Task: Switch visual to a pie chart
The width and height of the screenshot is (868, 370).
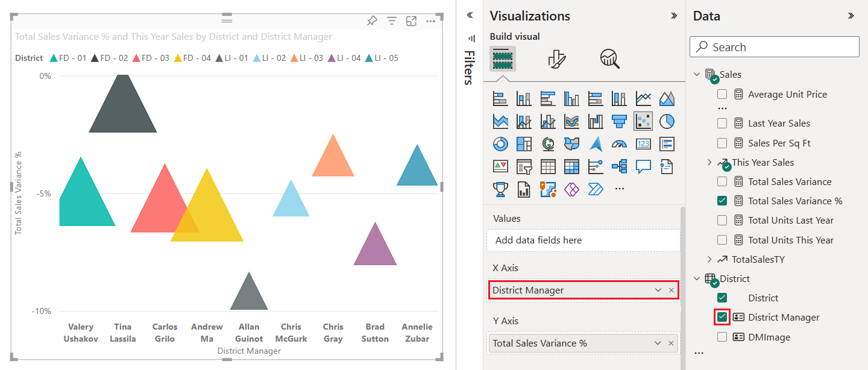Action: click(667, 121)
